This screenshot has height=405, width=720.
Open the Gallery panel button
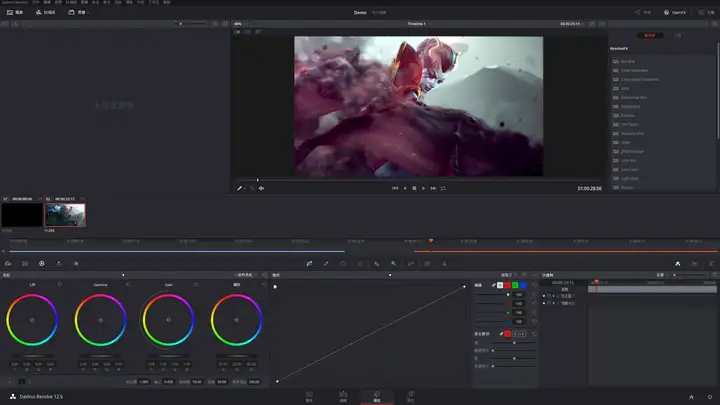[x=14, y=13]
